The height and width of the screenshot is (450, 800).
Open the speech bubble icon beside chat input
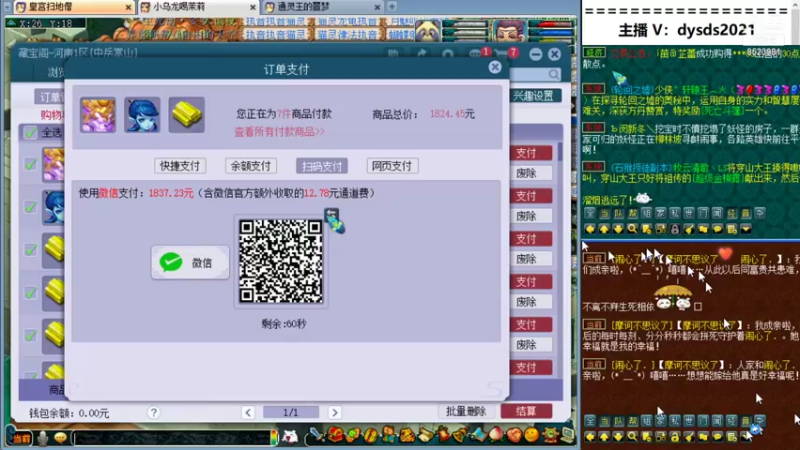click(60, 438)
